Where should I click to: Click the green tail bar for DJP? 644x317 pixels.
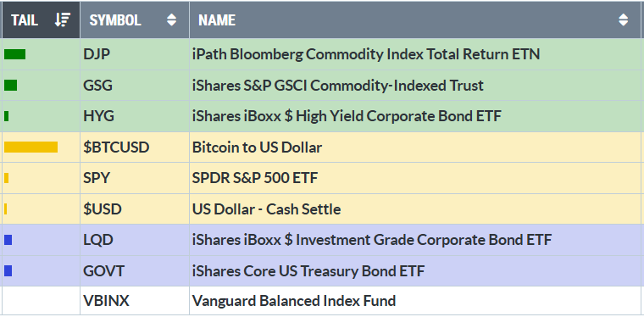[x=14, y=54]
